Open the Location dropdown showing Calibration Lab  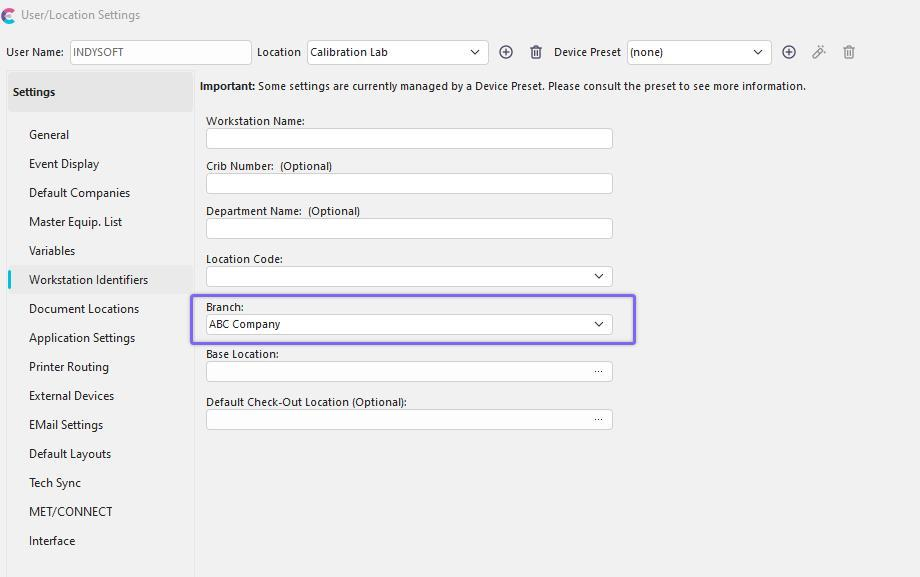point(397,52)
